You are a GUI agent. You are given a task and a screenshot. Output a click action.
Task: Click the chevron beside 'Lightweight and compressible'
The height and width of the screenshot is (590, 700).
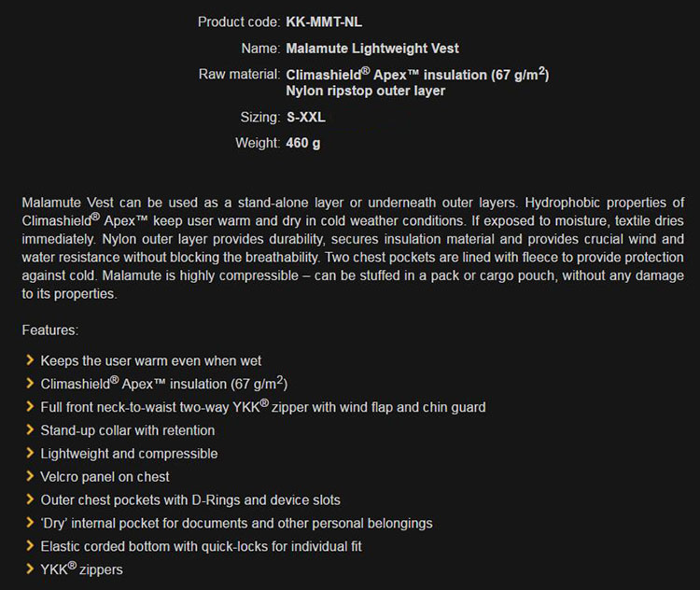point(30,453)
